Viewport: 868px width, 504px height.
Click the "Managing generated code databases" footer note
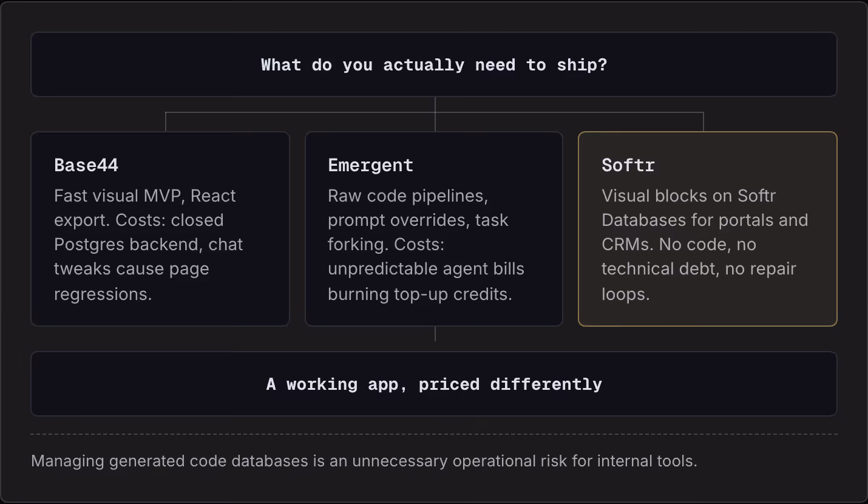point(364,461)
